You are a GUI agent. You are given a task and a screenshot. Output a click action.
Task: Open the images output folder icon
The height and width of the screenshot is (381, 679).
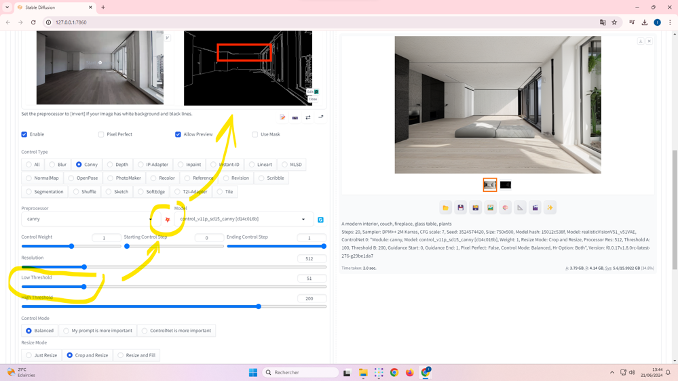click(x=446, y=208)
